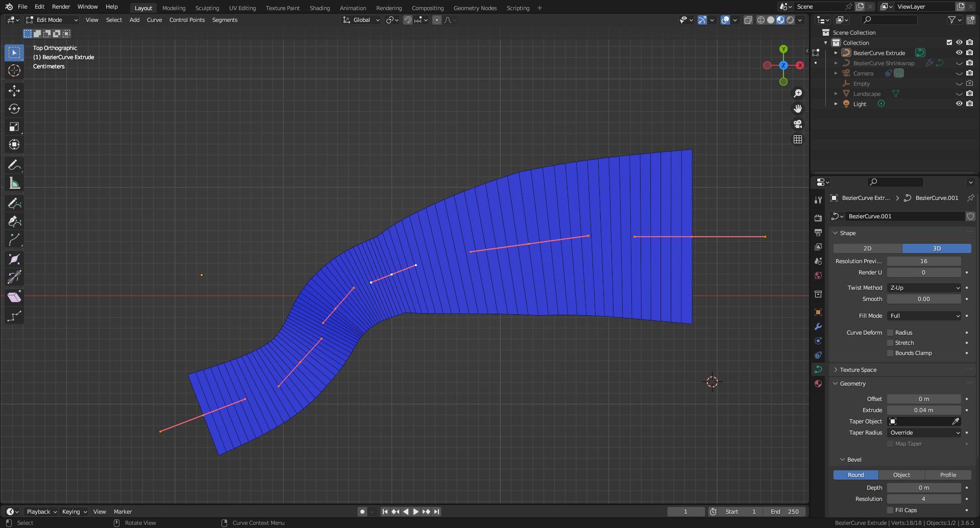The height and width of the screenshot is (528, 980).
Task: Set curve shape to 3D
Action: [937, 248]
